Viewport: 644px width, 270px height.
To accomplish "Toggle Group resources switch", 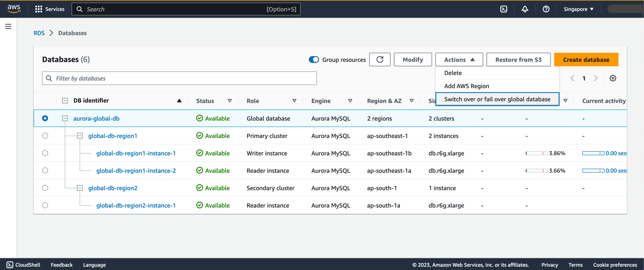I will [314, 59].
